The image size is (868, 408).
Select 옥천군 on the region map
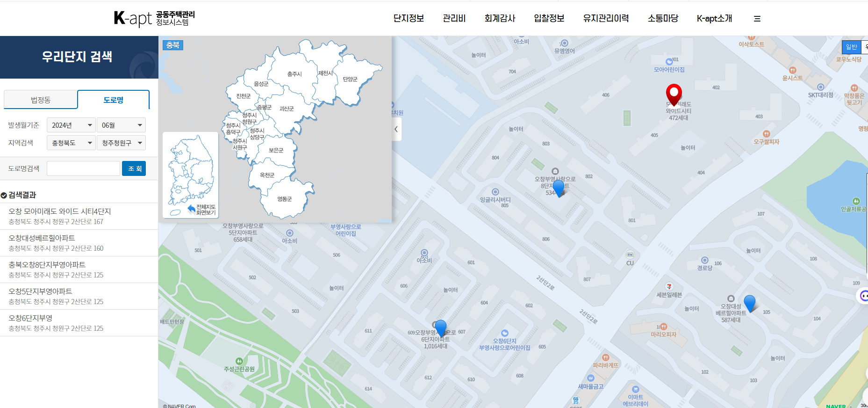tap(267, 175)
